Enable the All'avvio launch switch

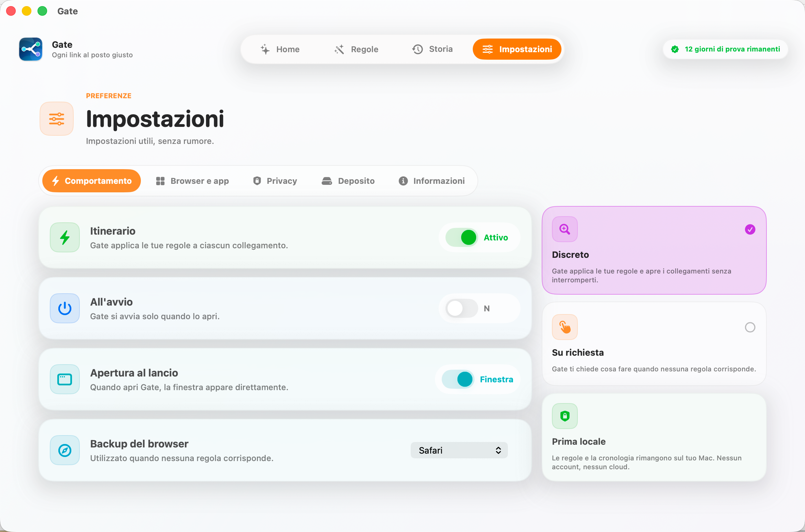click(x=462, y=308)
